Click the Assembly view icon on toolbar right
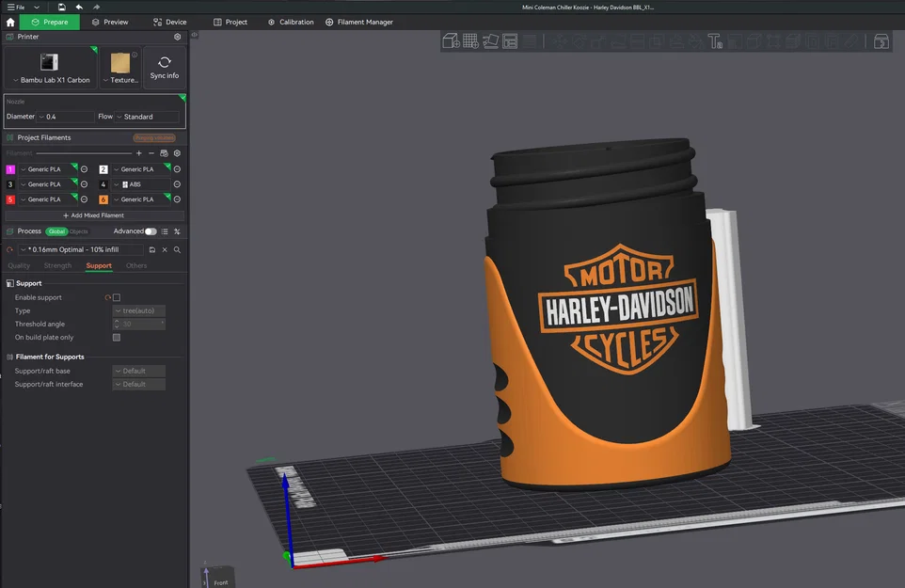 881,41
